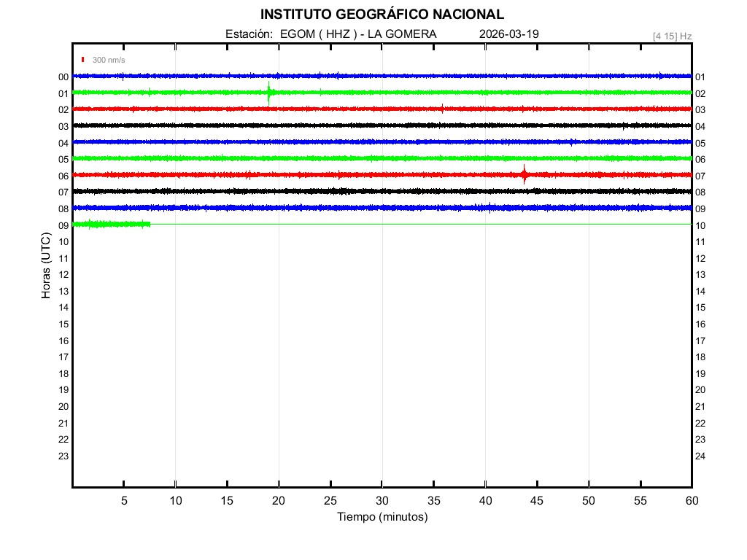The image size is (747, 560).
Task: Select hour label 24 on the right axis
Action: tap(700, 456)
